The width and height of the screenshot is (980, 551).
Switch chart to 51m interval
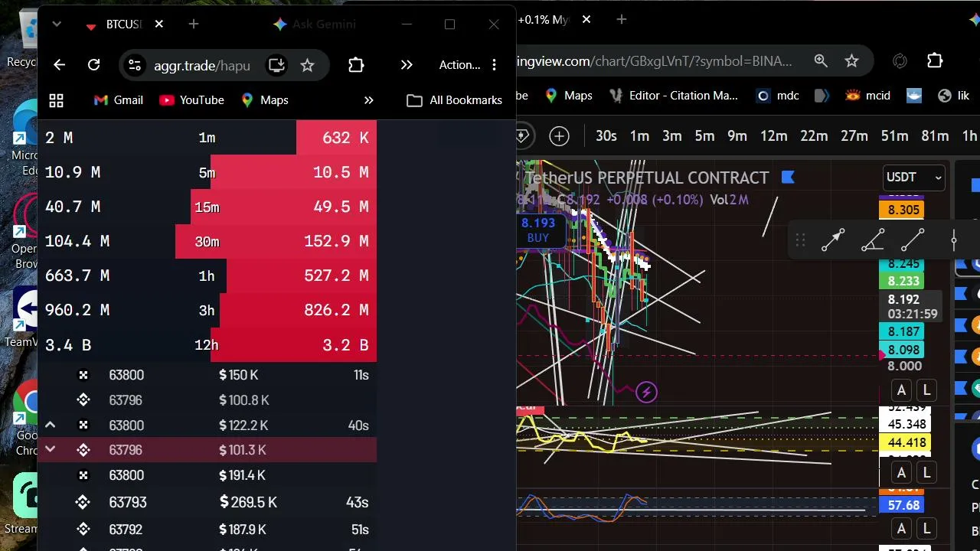coord(894,136)
